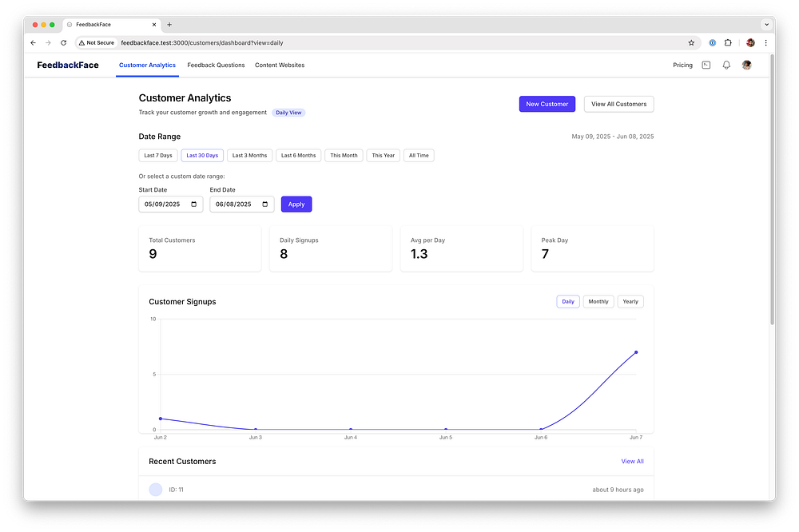799x532 pixels.
Task: Switch chart to Monthly view
Action: click(x=598, y=302)
